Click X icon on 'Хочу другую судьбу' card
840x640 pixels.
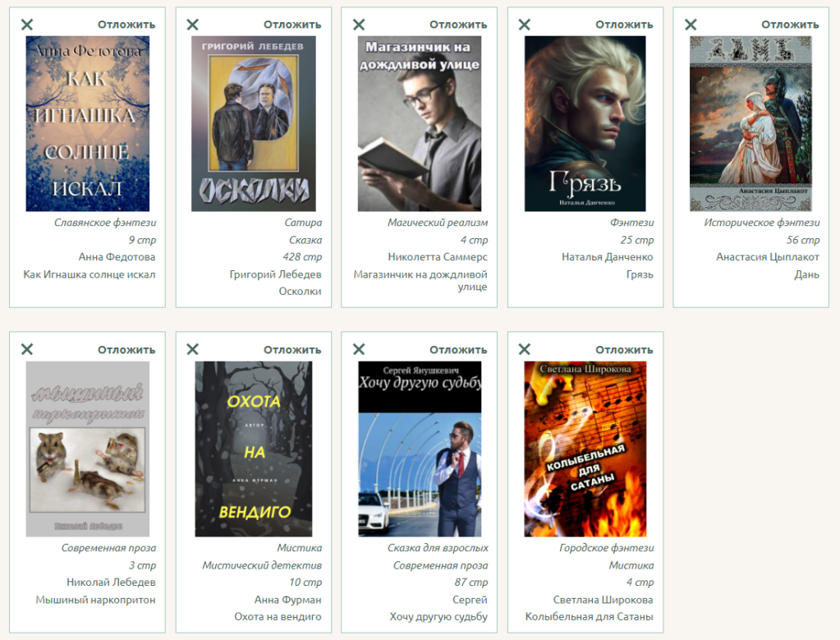[x=359, y=349]
